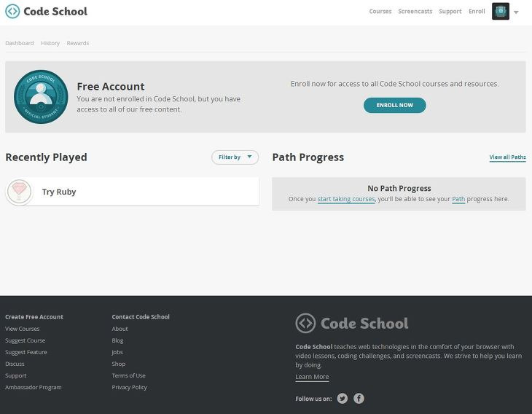
Task: Follow the View all Paths link
Action: click(507, 157)
